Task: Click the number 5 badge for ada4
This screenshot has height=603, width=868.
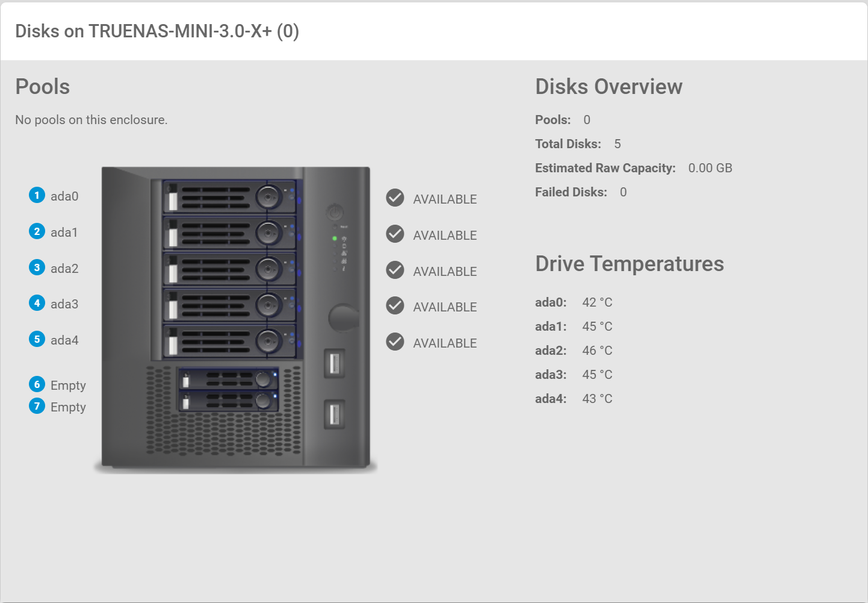Action: point(37,339)
